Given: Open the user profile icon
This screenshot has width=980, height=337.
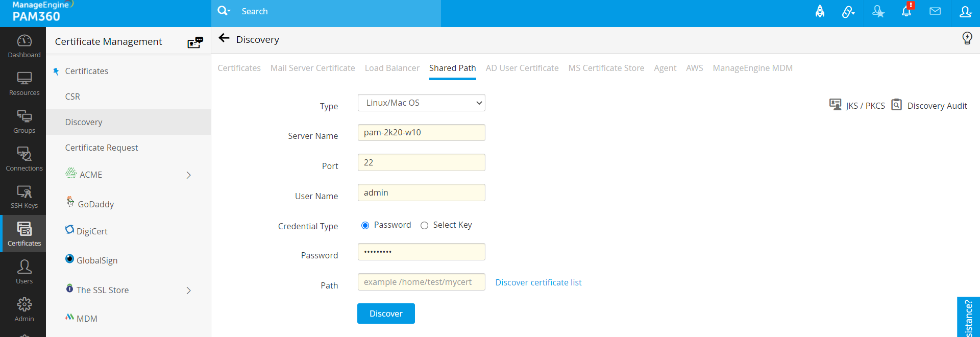Looking at the screenshot, I should (x=965, y=11).
